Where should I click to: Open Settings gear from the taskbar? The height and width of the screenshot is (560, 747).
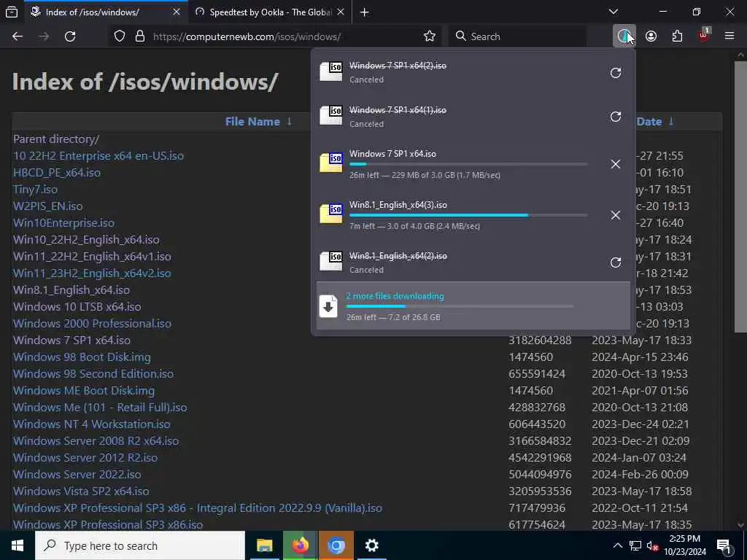pos(371,545)
